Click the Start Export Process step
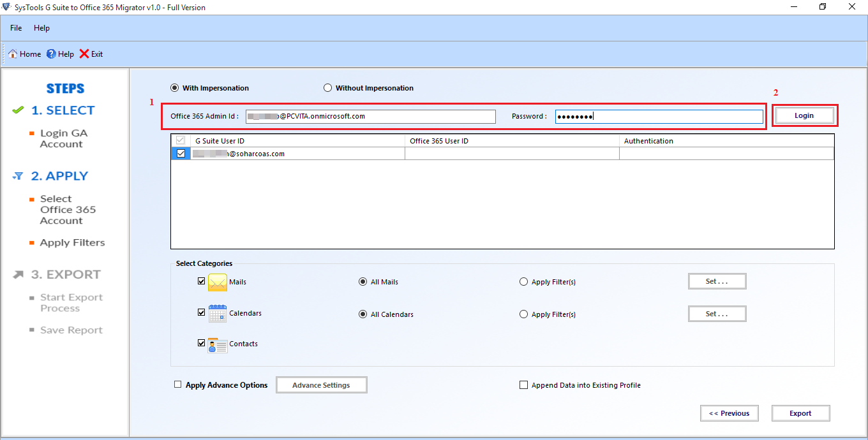 point(71,303)
